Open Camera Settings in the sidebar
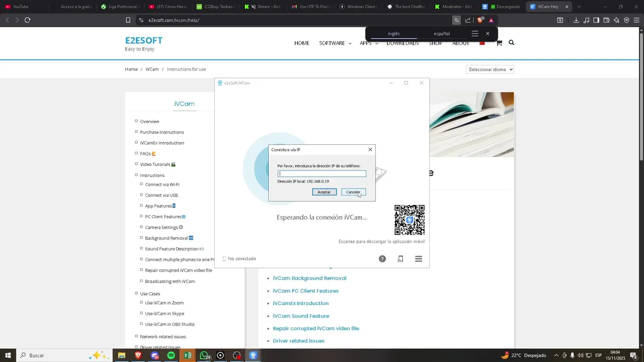This screenshot has width=644, height=362. tap(162, 227)
